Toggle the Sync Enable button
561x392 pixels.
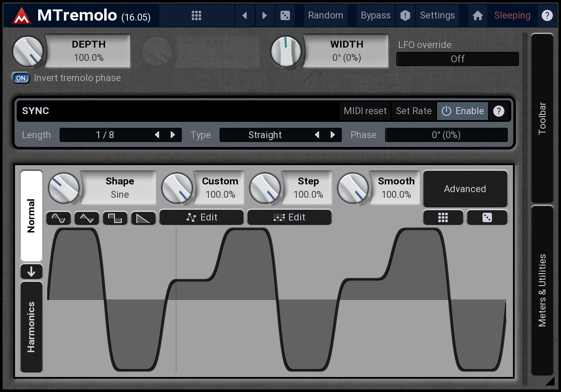point(463,111)
